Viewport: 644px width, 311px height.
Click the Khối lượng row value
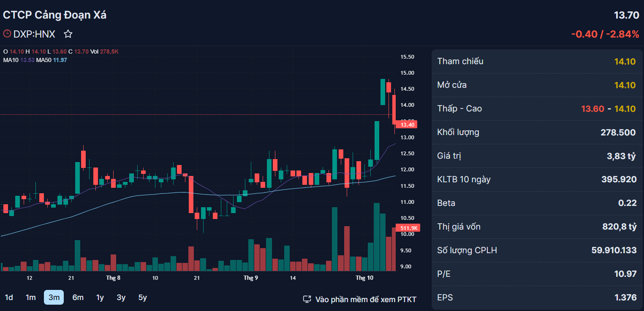pos(618,133)
